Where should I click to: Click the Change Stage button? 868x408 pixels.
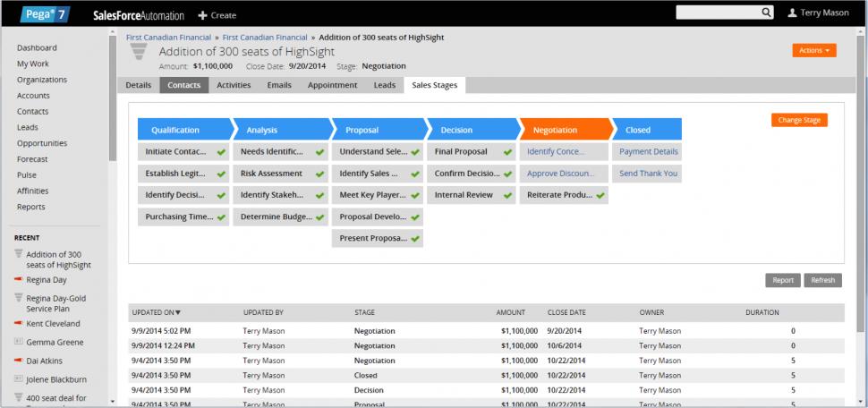799,120
